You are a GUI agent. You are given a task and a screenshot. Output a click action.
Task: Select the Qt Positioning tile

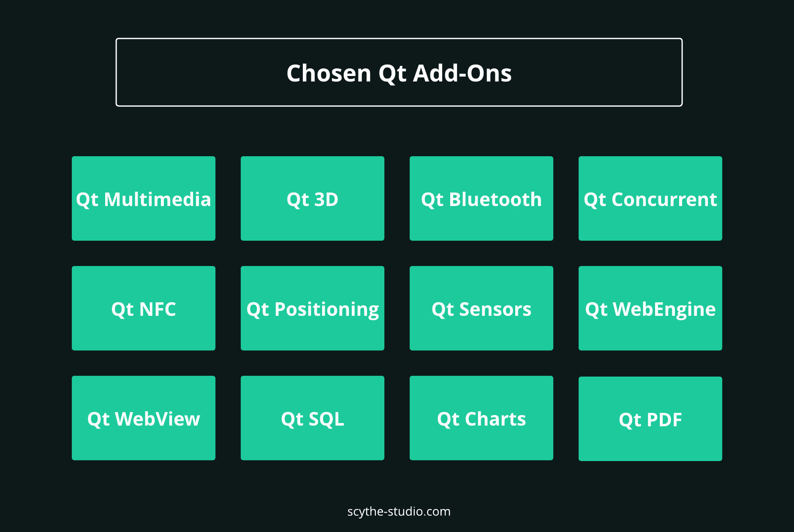313,308
